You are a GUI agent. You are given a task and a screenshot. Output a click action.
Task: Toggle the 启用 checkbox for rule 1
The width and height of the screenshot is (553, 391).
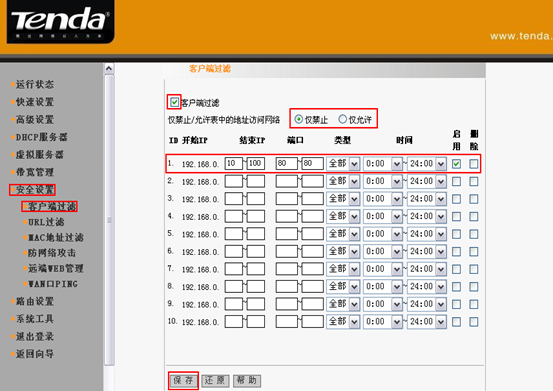pyautogui.click(x=456, y=164)
